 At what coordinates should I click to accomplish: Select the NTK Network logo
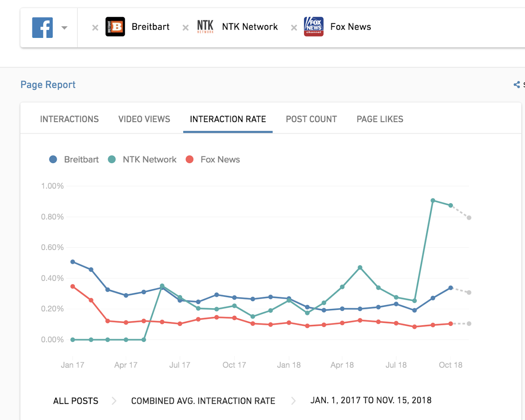(x=205, y=26)
